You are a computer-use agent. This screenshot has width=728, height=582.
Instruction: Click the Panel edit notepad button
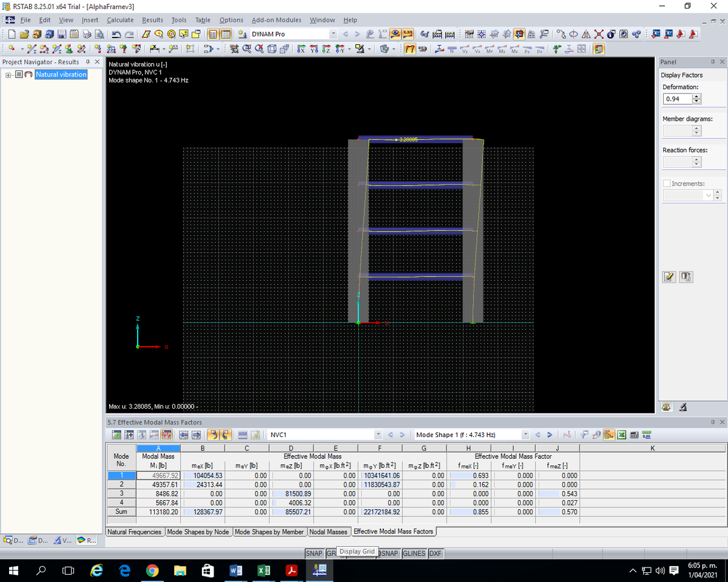669,277
